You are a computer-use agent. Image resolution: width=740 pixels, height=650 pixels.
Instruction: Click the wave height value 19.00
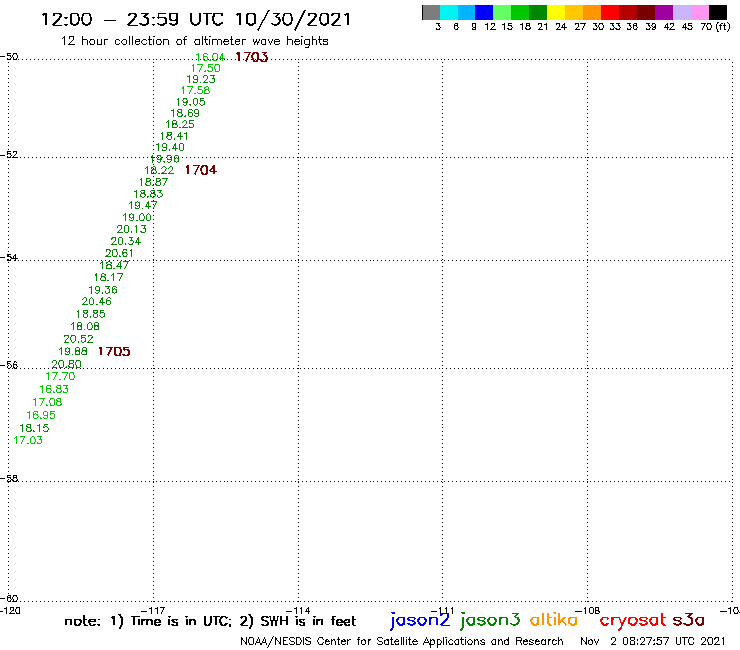pos(137,218)
